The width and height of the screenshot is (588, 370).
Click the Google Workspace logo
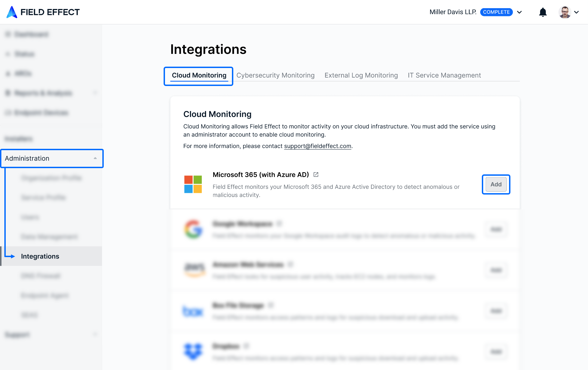tap(193, 229)
